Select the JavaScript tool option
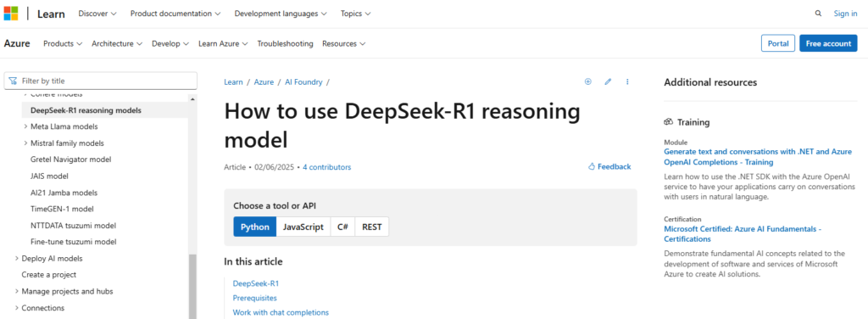Screen dimensions: 868x319 pos(303,227)
